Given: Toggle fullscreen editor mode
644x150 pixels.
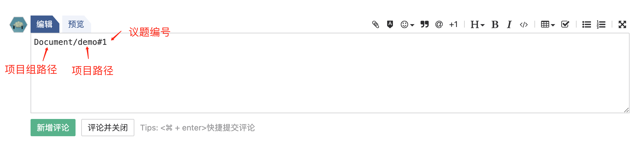Looking at the screenshot, I should coord(622,24).
